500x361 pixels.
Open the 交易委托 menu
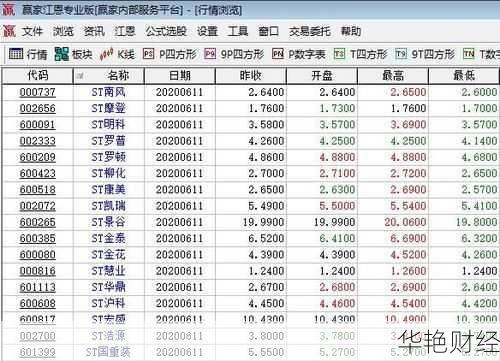tap(310, 31)
